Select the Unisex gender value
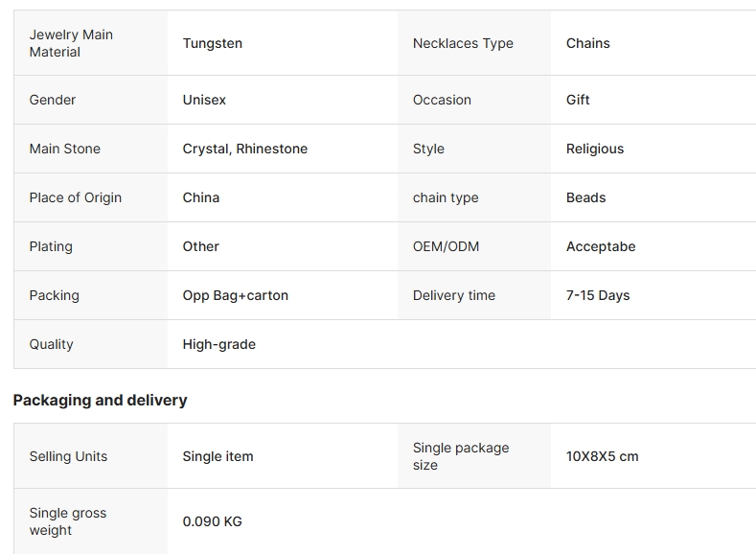The height and width of the screenshot is (554, 756). [204, 100]
